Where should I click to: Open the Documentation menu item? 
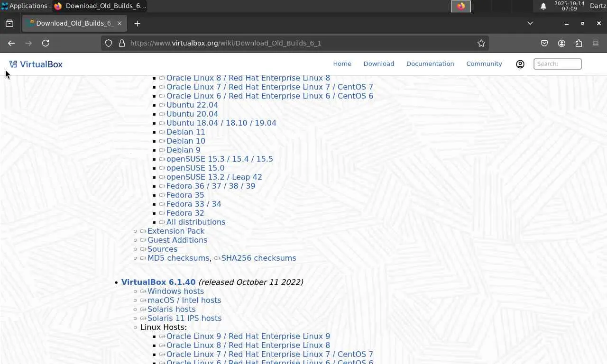coord(430,64)
